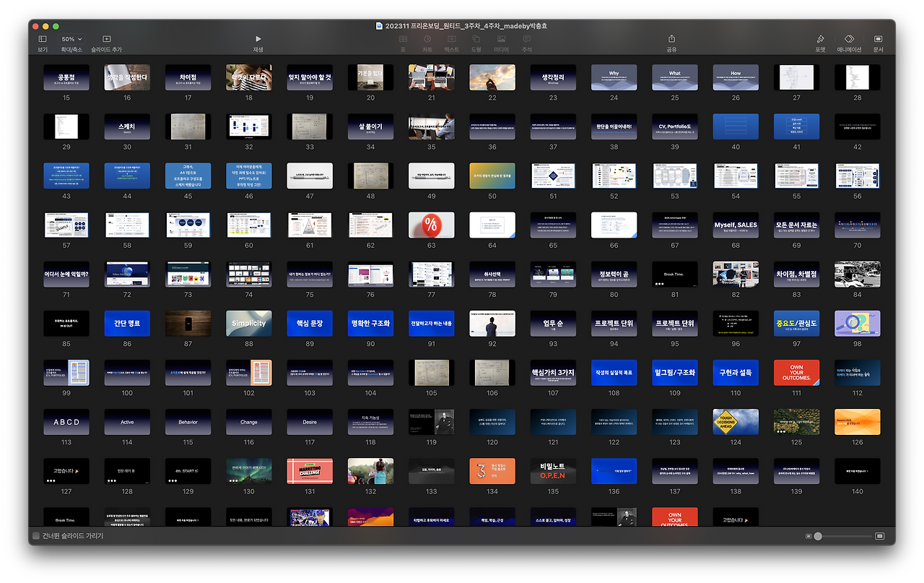924x583 pixels.
Task: Select slide 63 thumbnail with percent sign
Action: pos(432,225)
